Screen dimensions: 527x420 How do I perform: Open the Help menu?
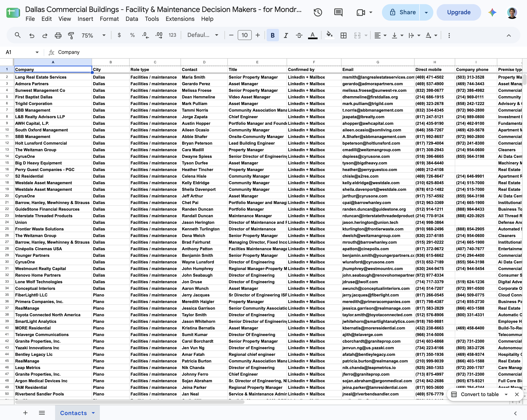click(207, 19)
